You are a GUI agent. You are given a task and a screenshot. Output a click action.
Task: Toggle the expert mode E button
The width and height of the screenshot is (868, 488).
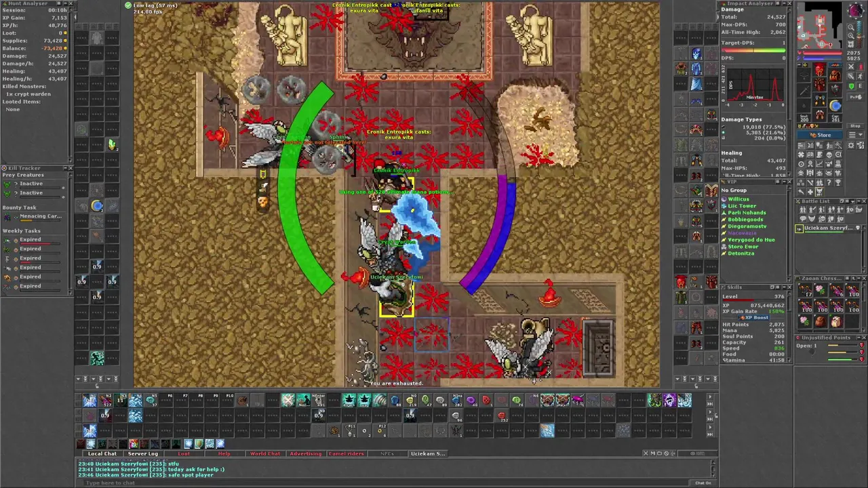(860, 86)
